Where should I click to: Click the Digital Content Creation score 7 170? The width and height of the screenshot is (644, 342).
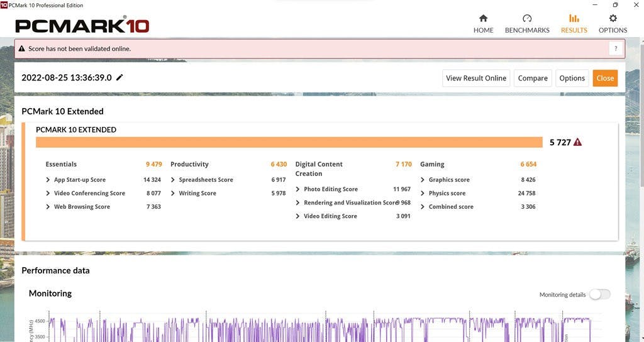pyautogui.click(x=403, y=164)
